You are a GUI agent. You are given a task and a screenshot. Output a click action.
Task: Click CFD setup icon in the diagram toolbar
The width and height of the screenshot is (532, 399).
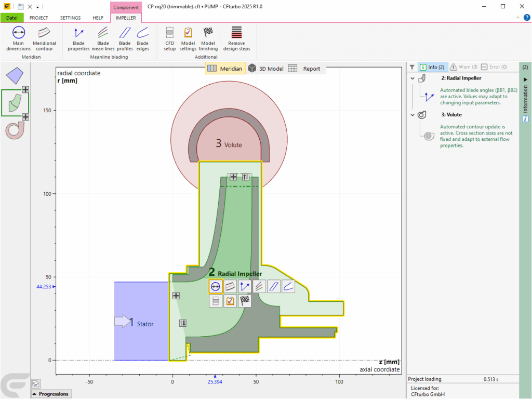pos(216,301)
